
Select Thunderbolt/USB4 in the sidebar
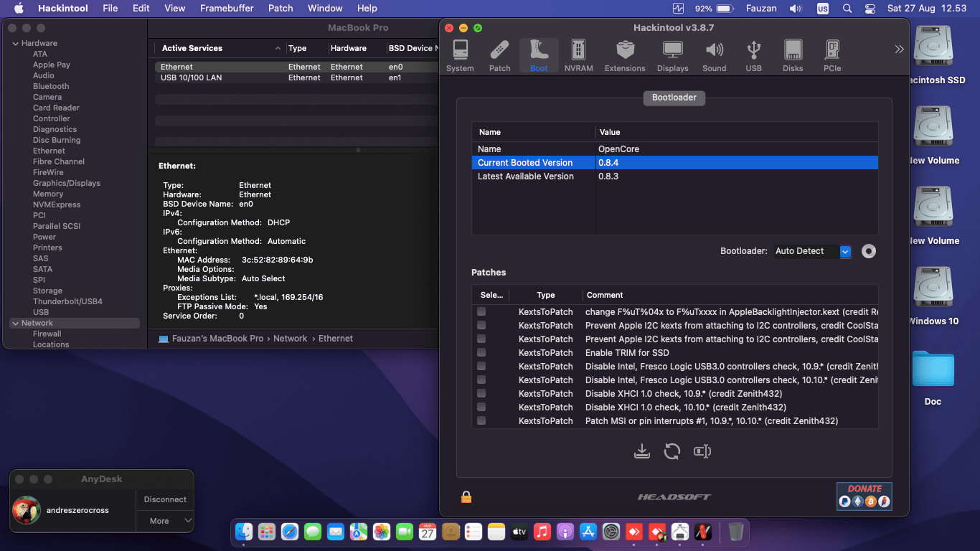pos(67,301)
